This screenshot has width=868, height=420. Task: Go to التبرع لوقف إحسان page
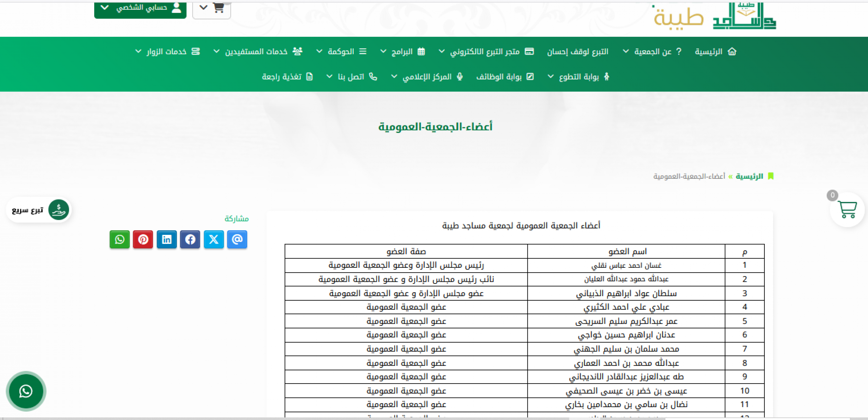(578, 52)
